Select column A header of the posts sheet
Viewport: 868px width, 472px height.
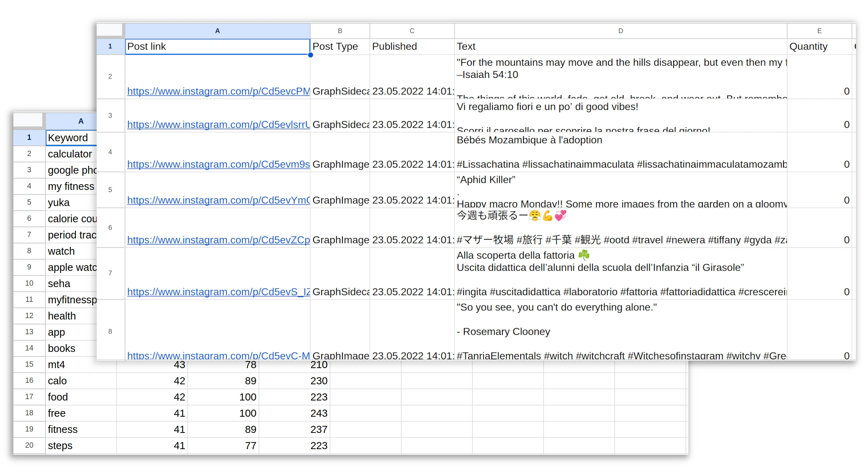tap(217, 31)
